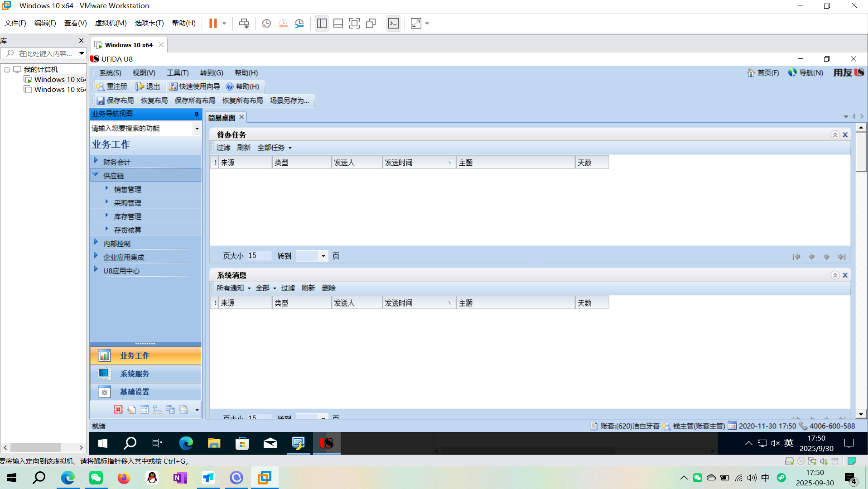Click 场景另存为... button
868x489 pixels.
coord(289,101)
